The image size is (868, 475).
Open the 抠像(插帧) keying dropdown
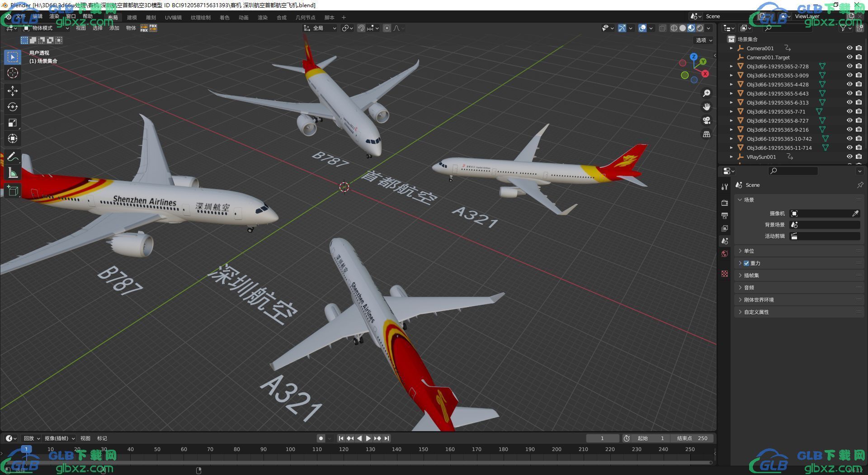coord(59,438)
